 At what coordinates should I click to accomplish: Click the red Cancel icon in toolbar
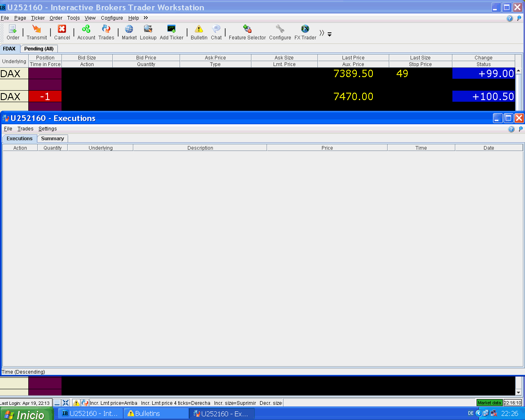point(62,32)
